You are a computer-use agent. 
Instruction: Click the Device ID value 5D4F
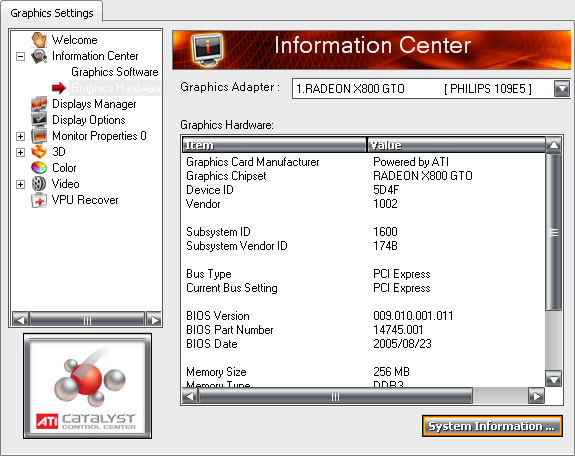386,190
